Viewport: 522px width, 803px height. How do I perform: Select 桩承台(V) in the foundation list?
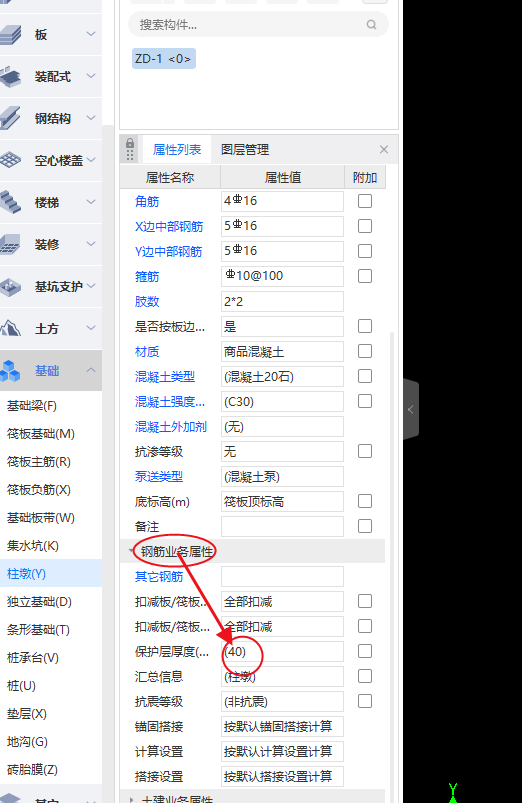tap(33, 658)
